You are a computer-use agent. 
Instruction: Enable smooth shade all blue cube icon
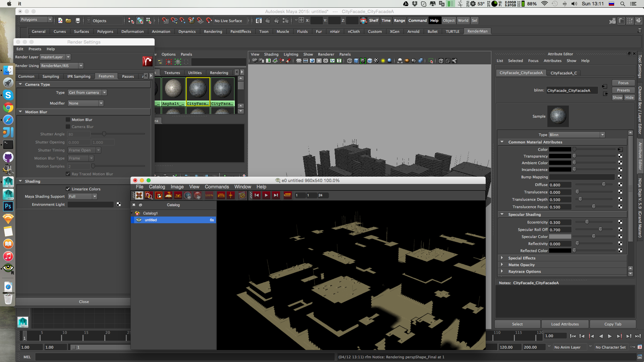click(x=356, y=61)
